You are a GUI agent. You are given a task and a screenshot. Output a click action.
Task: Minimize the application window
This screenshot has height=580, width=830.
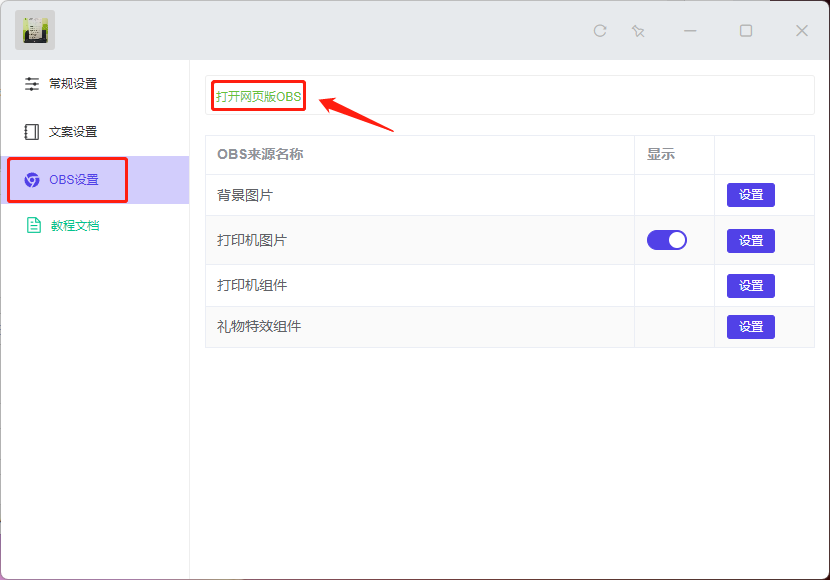point(690,31)
